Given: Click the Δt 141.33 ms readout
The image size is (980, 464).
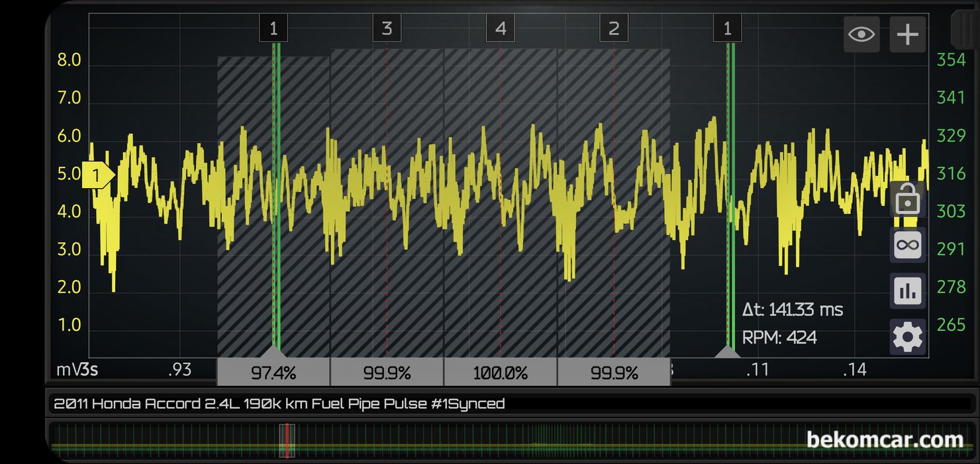Looking at the screenshot, I should tap(793, 310).
